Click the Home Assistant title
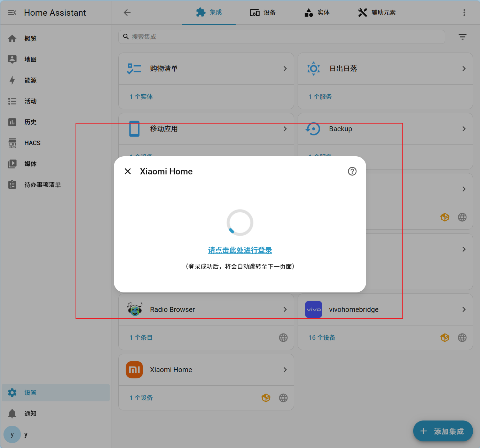Screen dimensions: 480x448 point(55,13)
